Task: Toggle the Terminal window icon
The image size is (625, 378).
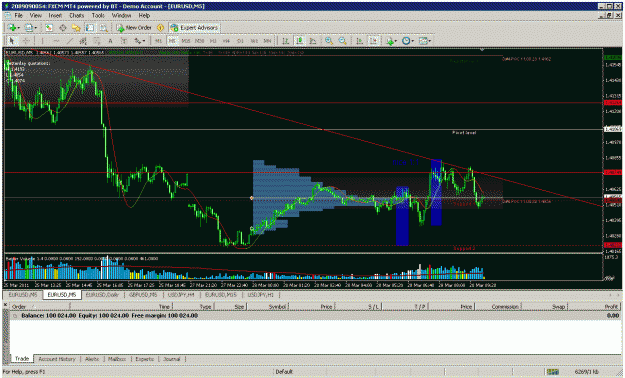Action: (x=90, y=28)
